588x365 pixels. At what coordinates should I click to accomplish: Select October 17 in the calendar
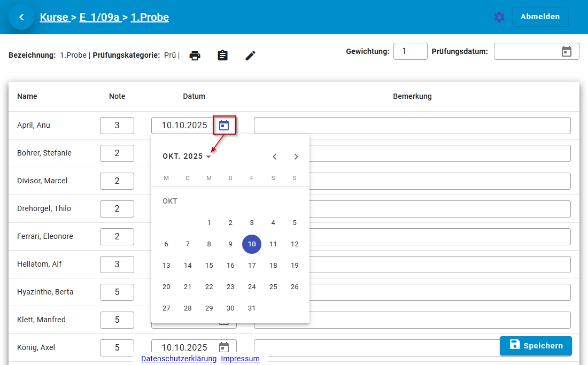click(x=252, y=266)
